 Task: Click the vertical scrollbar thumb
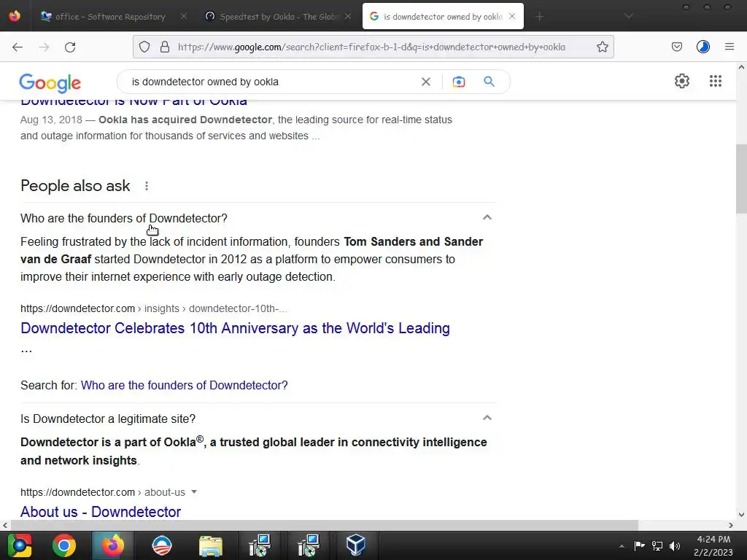click(741, 179)
